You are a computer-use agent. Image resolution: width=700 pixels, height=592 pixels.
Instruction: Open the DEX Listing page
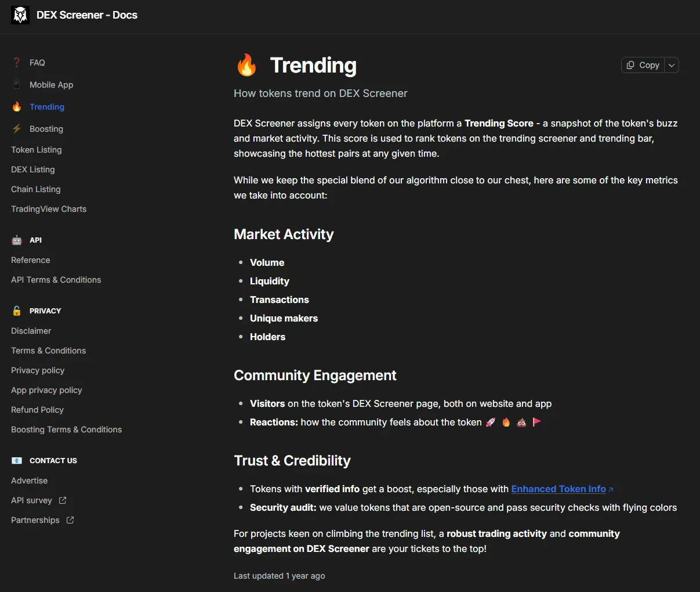(x=32, y=169)
